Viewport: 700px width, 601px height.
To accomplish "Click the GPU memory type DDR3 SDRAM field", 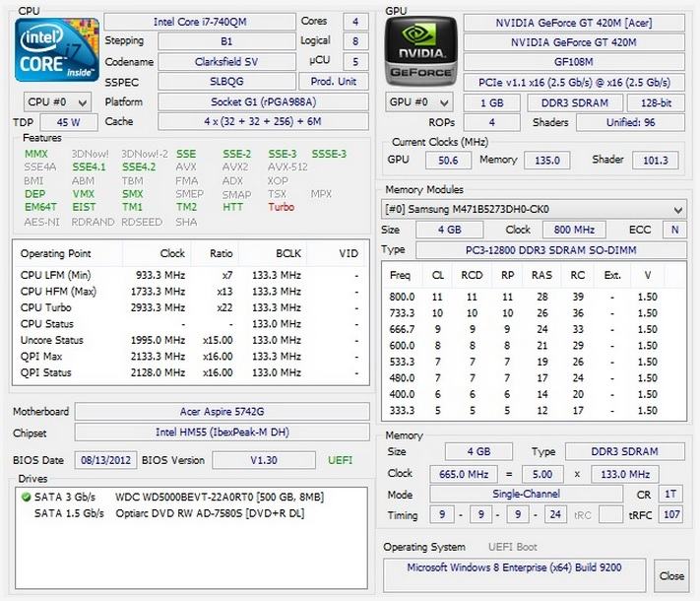I will coord(575,102).
